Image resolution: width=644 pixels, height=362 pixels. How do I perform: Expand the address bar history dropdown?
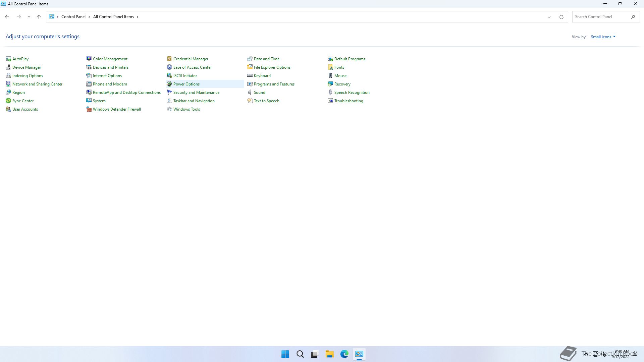tap(549, 17)
